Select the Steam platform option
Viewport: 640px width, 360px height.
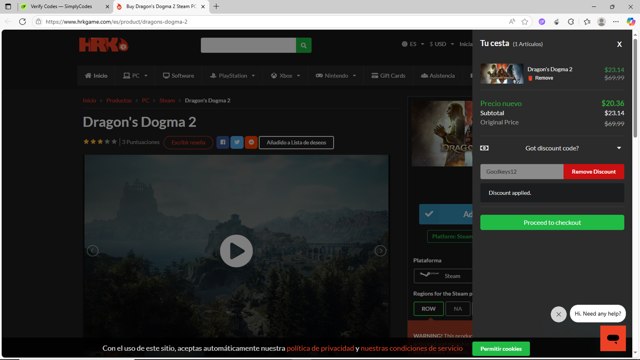[x=443, y=276]
